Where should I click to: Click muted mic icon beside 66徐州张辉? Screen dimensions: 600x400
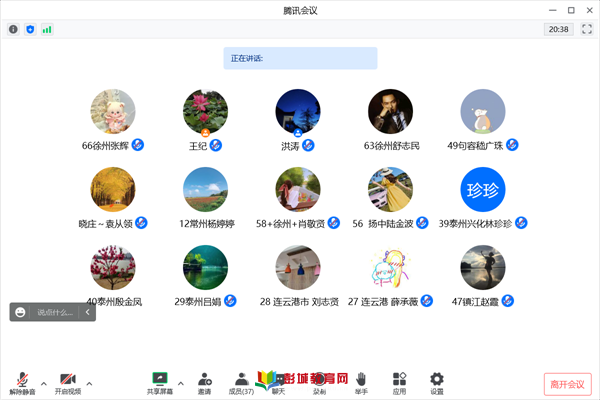[x=138, y=145]
